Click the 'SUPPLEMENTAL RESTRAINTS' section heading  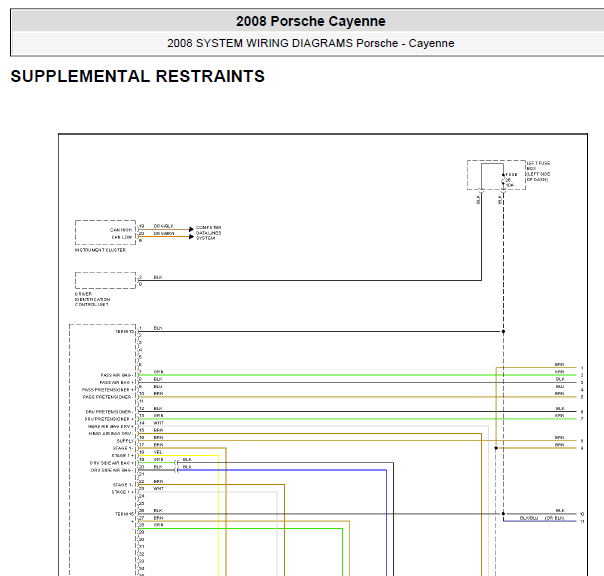(138, 76)
